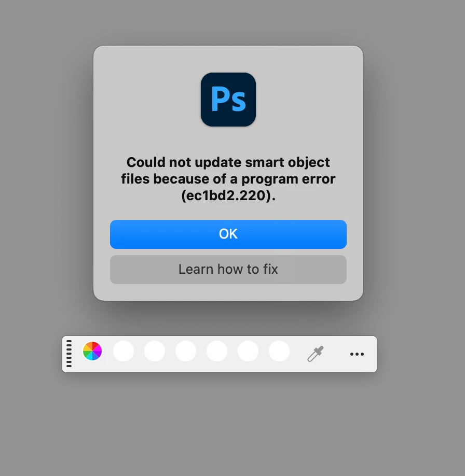
Task: Dismiss the error with the OK button
Action: tap(228, 234)
